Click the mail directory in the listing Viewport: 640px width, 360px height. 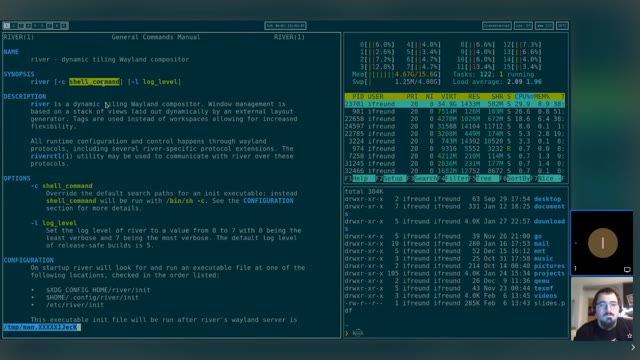tap(541, 244)
